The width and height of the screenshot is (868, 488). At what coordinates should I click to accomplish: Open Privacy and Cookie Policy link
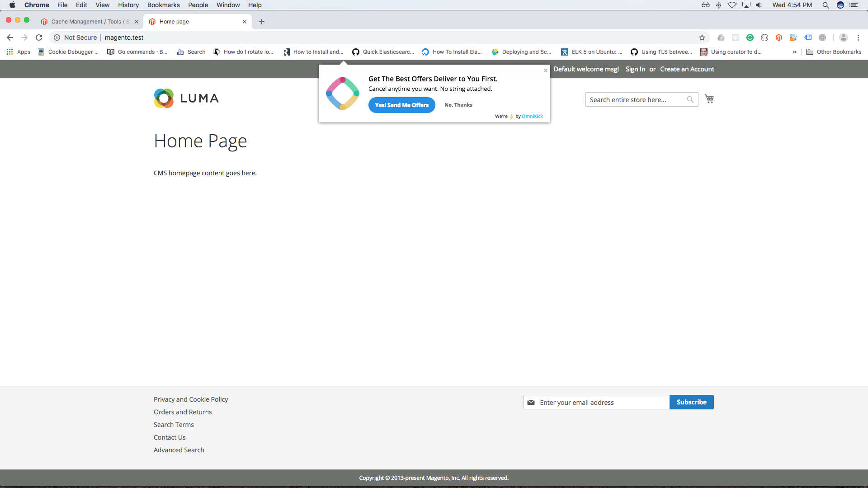[x=190, y=399]
